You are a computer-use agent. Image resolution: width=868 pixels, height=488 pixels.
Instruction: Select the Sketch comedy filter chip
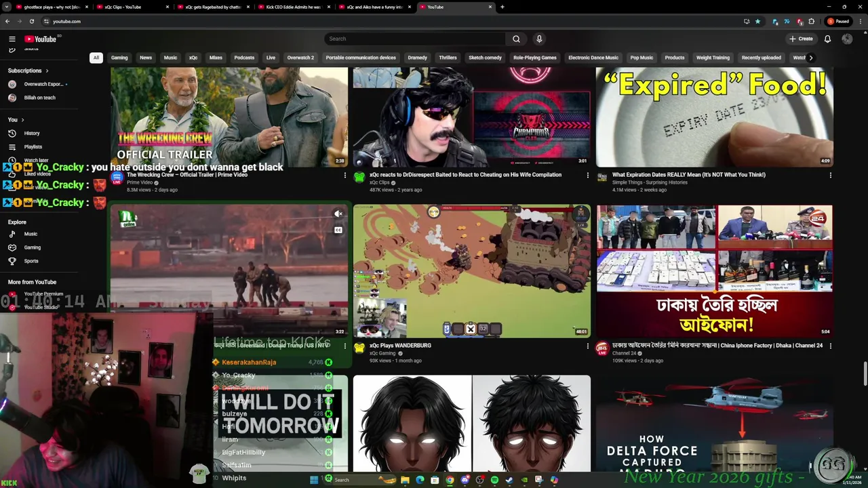coord(485,58)
